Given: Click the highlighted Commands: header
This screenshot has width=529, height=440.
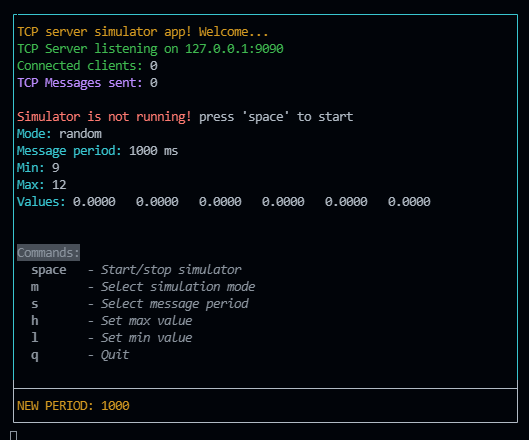Looking at the screenshot, I should [x=49, y=252].
